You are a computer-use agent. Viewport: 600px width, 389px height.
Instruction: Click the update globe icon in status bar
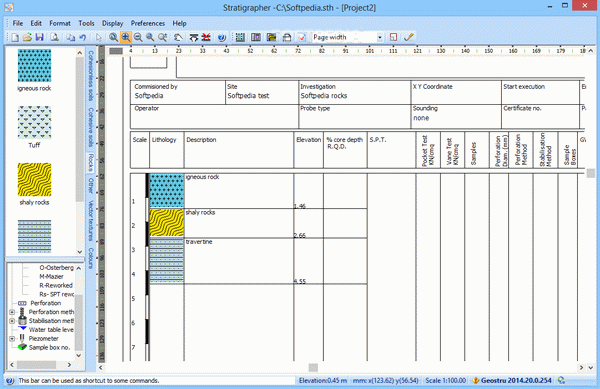(x=561, y=381)
